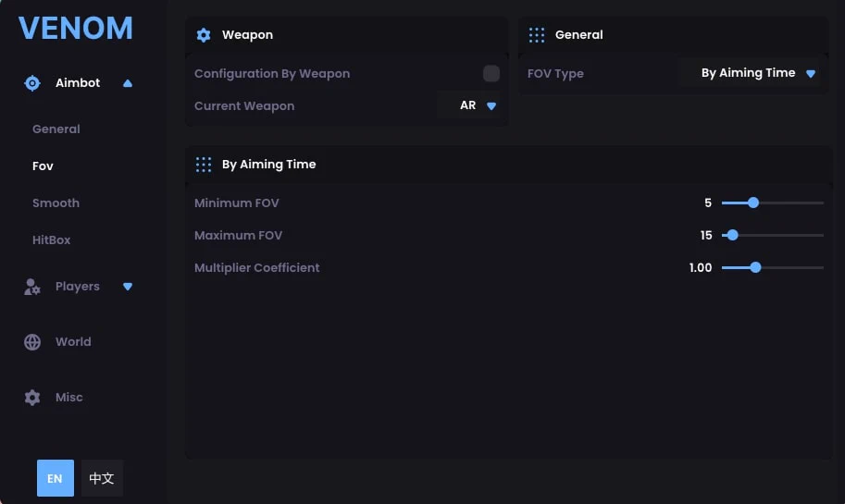This screenshot has width=845, height=504.
Task: Click the Players person icon
Action: 31,287
